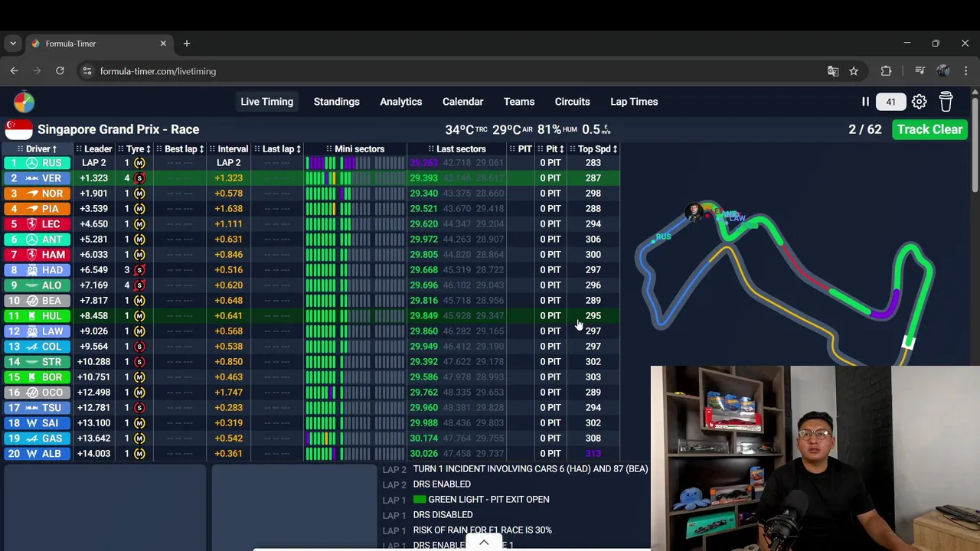The width and height of the screenshot is (980, 551).
Task: Click 'RISK OF RAIN FOR F1 RACE IS 30%' message
Action: (x=482, y=530)
